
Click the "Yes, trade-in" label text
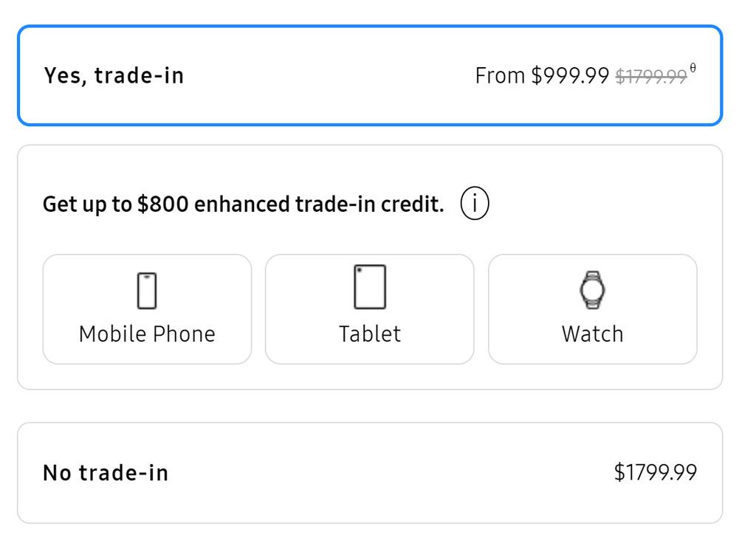114,75
